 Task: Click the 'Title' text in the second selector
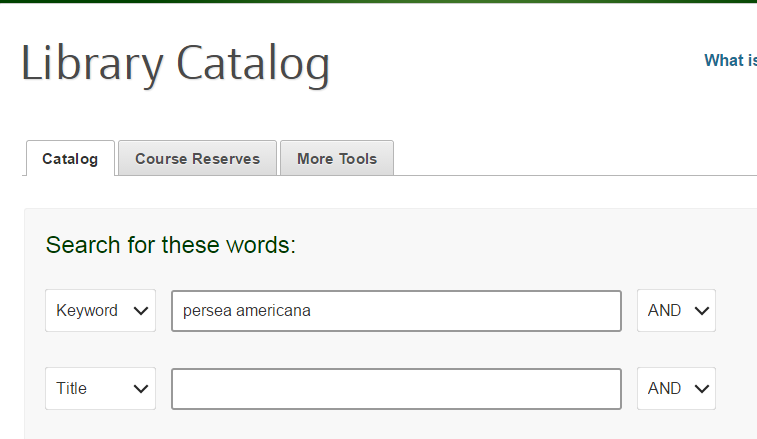click(x=72, y=389)
